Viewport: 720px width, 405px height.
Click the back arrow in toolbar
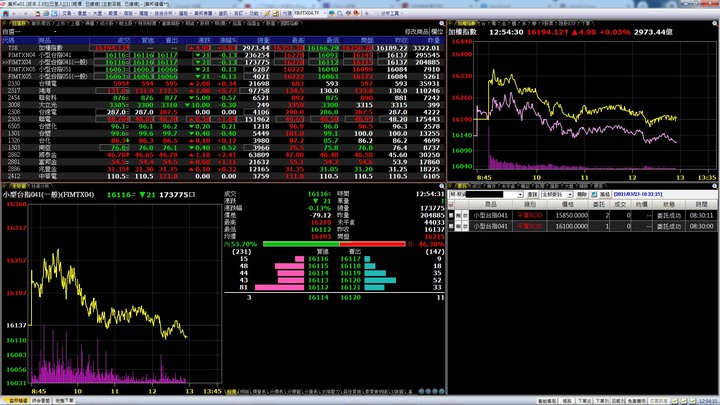(14, 14)
